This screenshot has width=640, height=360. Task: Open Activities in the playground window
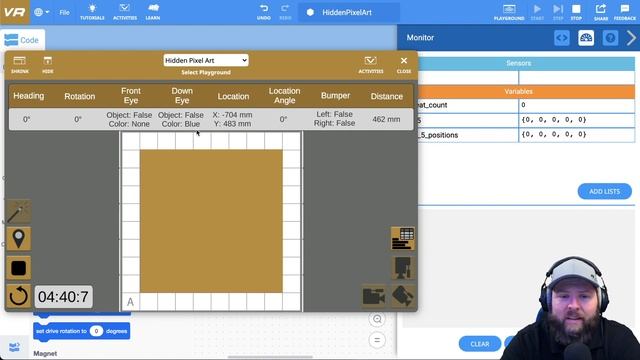click(x=371, y=65)
